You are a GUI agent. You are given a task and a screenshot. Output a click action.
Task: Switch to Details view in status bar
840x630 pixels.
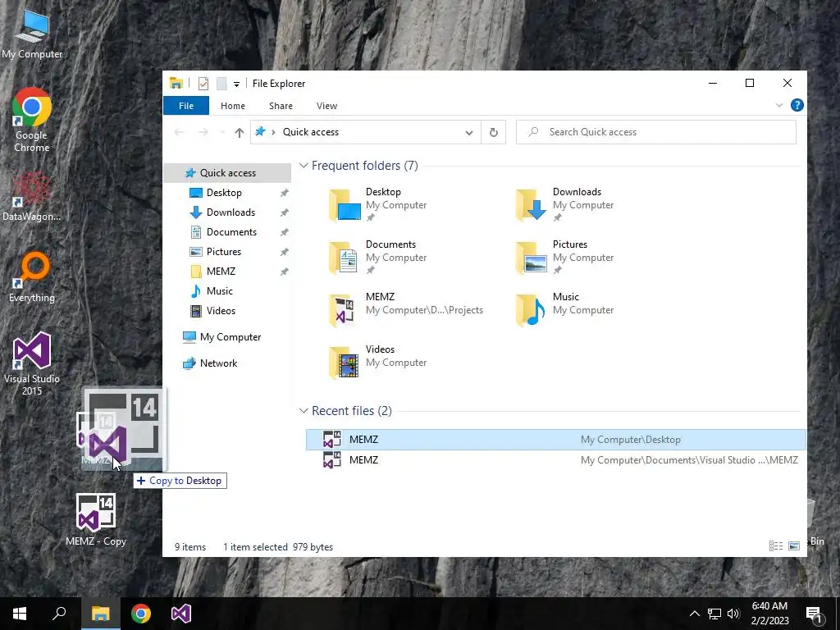(x=776, y=546)
